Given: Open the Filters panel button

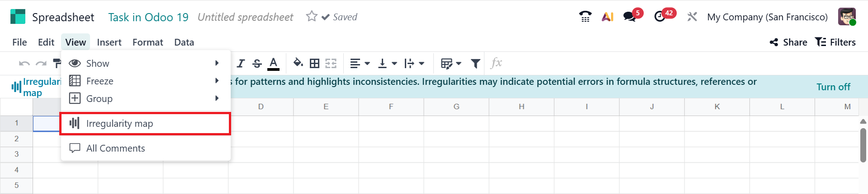Looking at the screenshot, I should coord(835,42).
